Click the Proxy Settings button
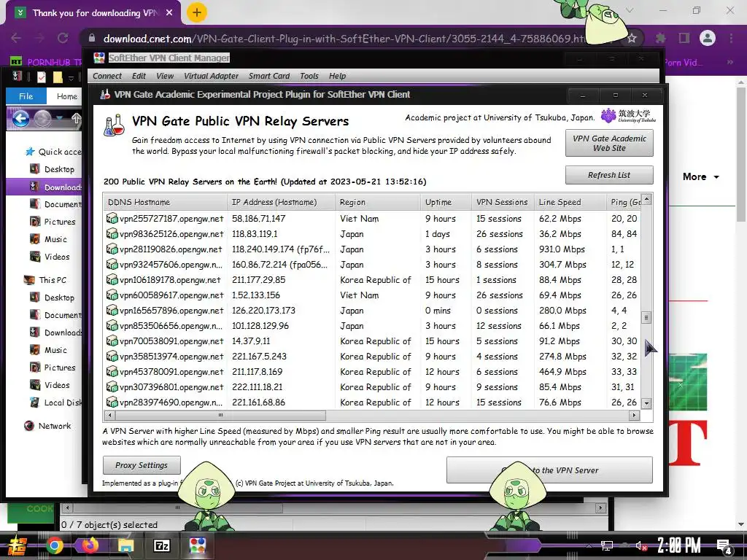The image size is (747, 560). point(142,464)
